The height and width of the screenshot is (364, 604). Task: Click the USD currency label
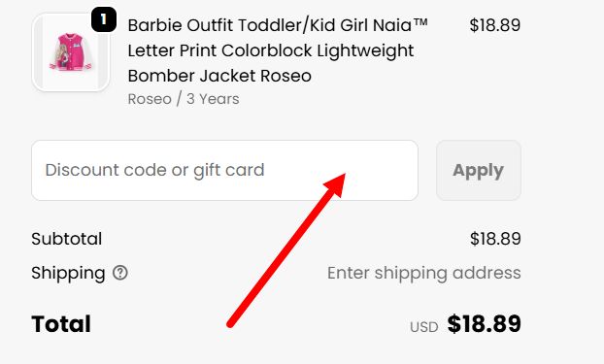(x=424, y=327)
